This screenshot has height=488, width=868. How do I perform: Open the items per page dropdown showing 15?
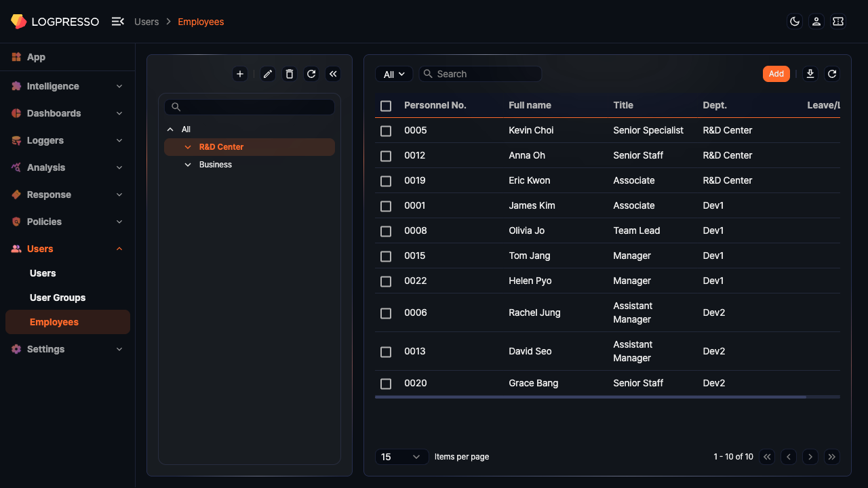(x=401, y=456)
